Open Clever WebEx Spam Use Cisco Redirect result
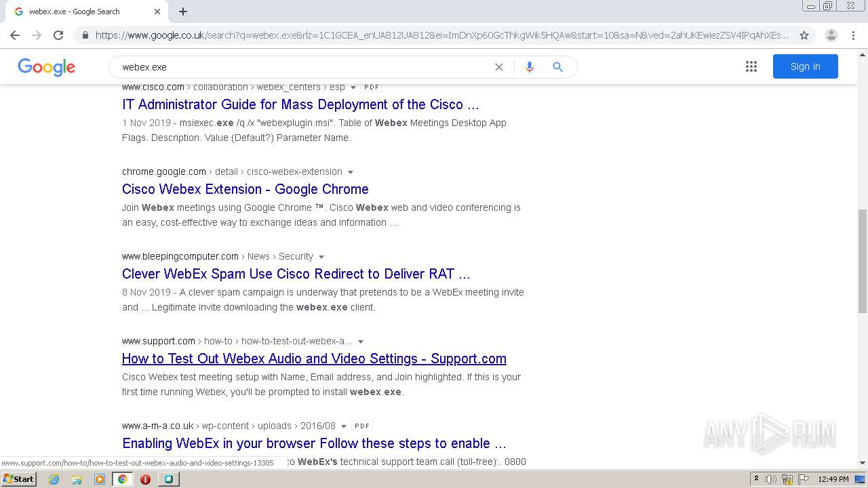868x488 pixels. [x=296, y=274]
